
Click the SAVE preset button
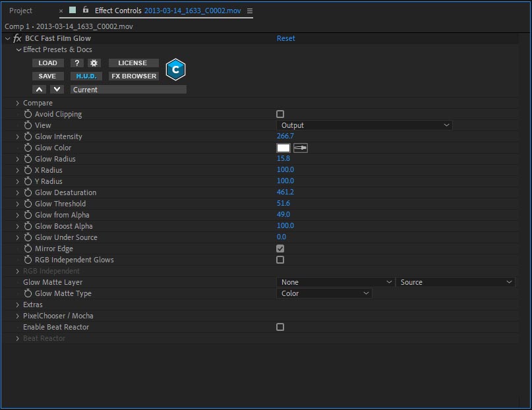tap(48, 76)
